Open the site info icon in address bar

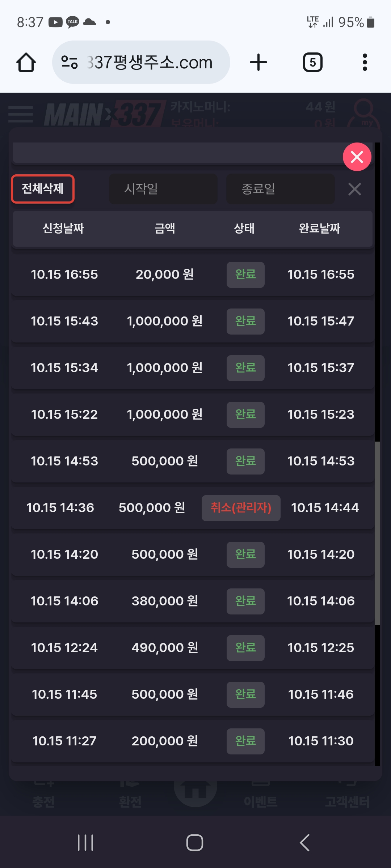(x=69, y=63)
